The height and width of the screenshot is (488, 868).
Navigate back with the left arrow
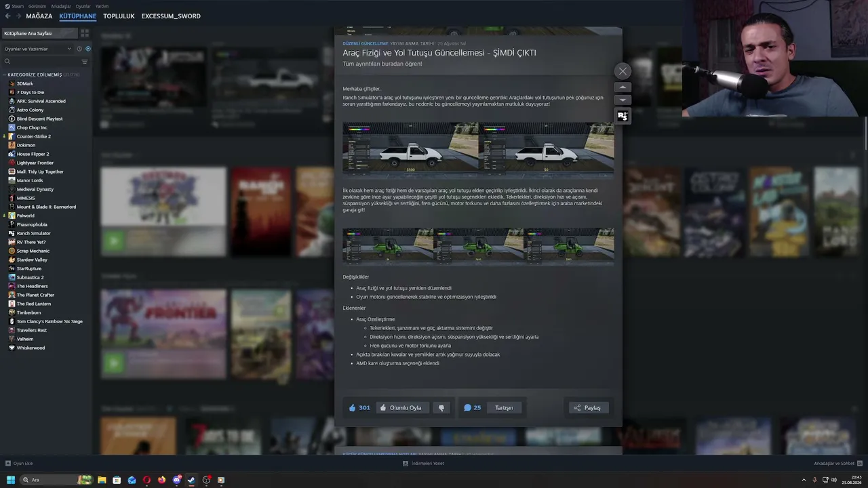coord(7,16)
